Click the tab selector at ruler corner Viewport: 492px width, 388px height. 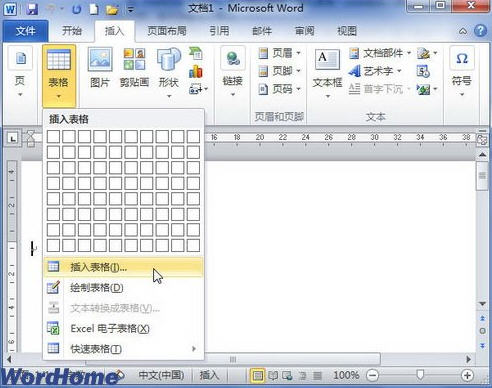pos(13,138)
